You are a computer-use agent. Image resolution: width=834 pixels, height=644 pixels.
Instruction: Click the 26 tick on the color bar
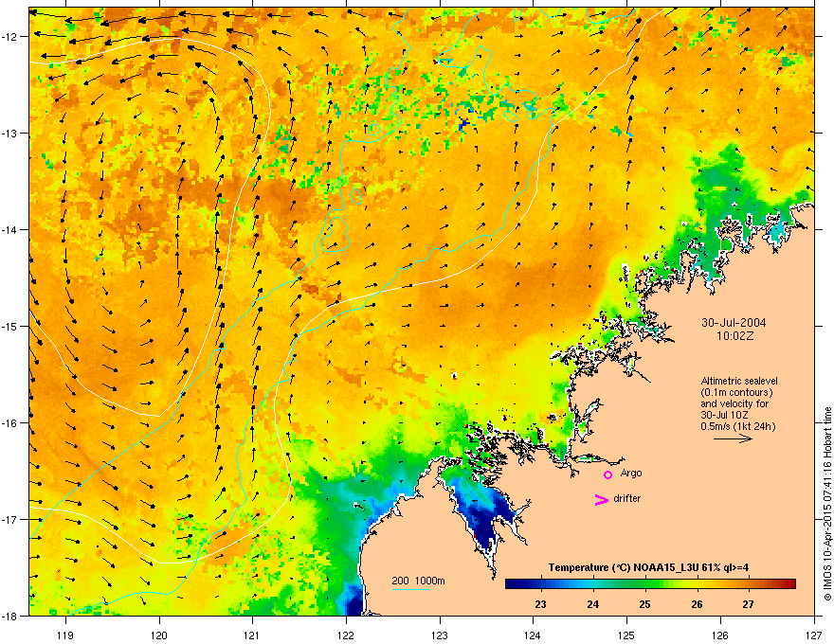click(x=697, y=604)
